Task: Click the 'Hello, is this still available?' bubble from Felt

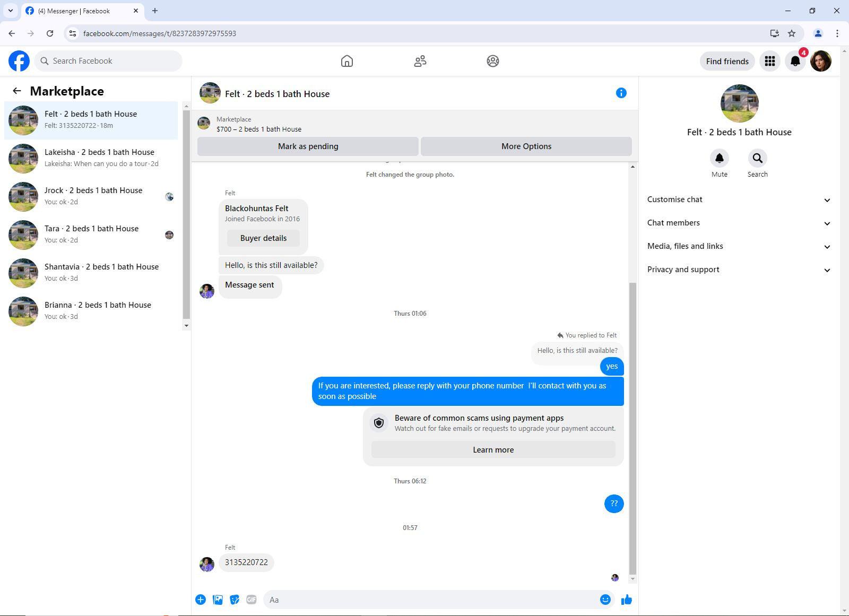Action: 271,265
